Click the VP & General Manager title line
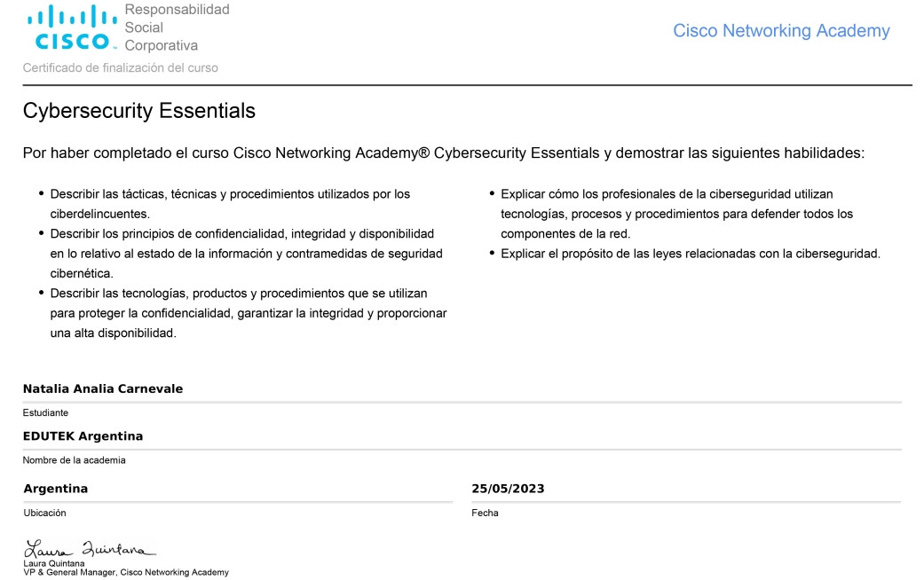 126,572
